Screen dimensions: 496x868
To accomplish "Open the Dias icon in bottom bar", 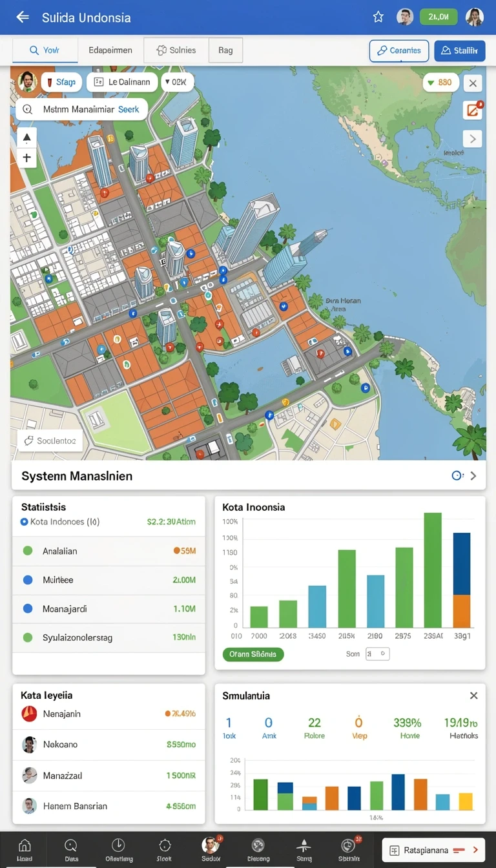I will click(71, 849).
